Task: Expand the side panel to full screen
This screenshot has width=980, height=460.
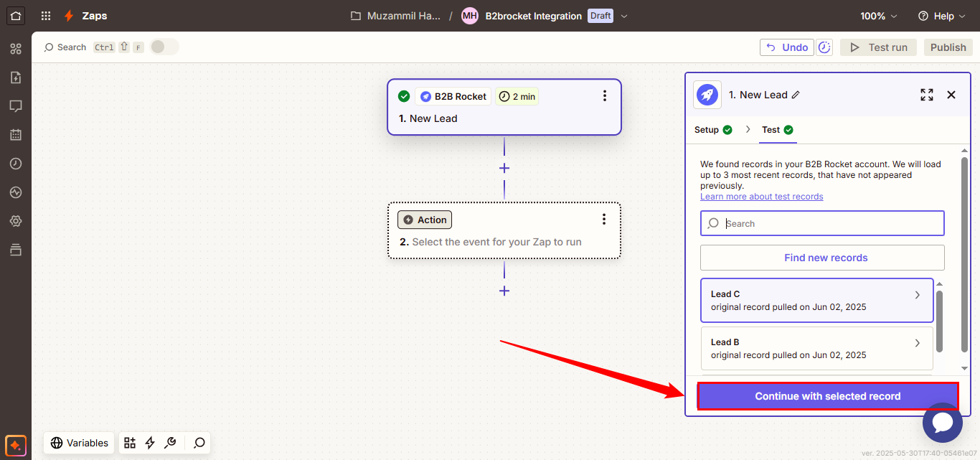Action: tap(927, 95)
